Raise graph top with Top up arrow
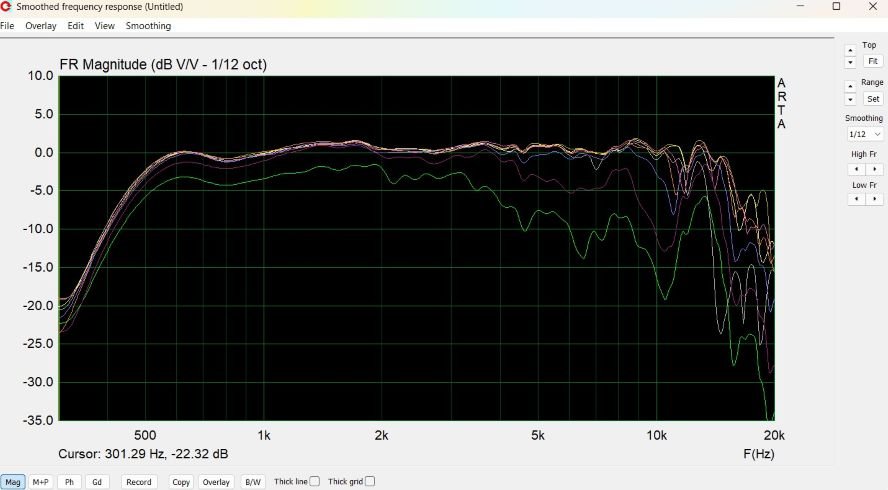 850,50
